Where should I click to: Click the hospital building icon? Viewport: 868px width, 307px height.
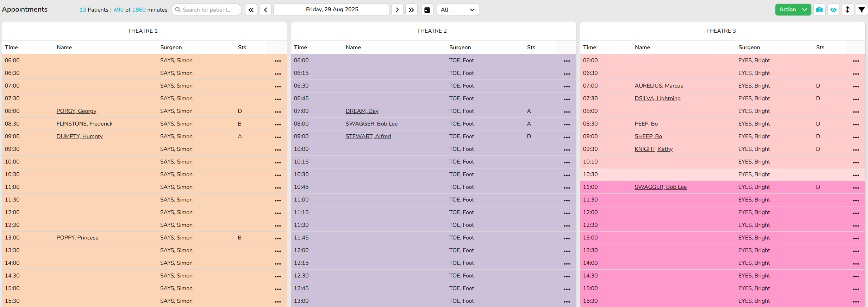click(x=819, y=10)
